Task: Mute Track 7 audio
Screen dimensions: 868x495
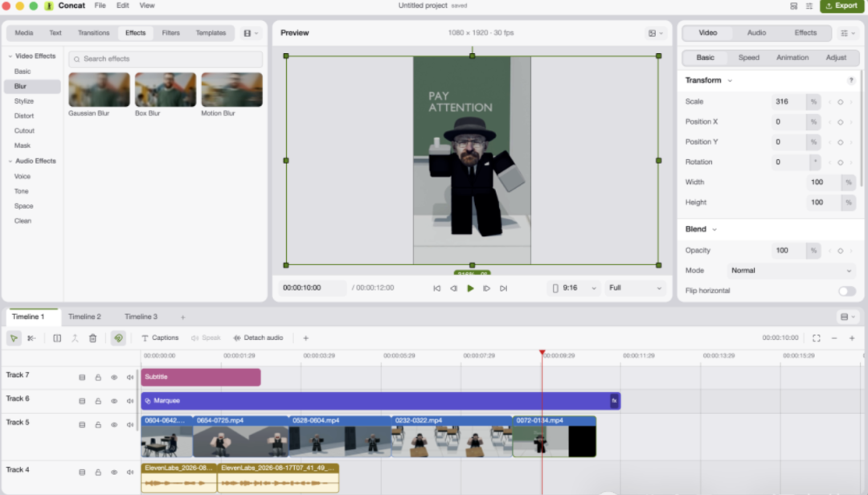Action: tap(130, 377)
